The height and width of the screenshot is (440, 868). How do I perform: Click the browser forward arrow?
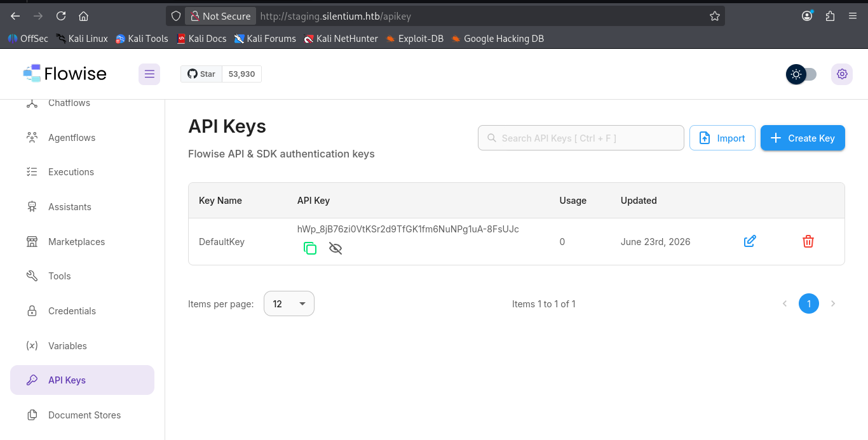tap(38, 16)
